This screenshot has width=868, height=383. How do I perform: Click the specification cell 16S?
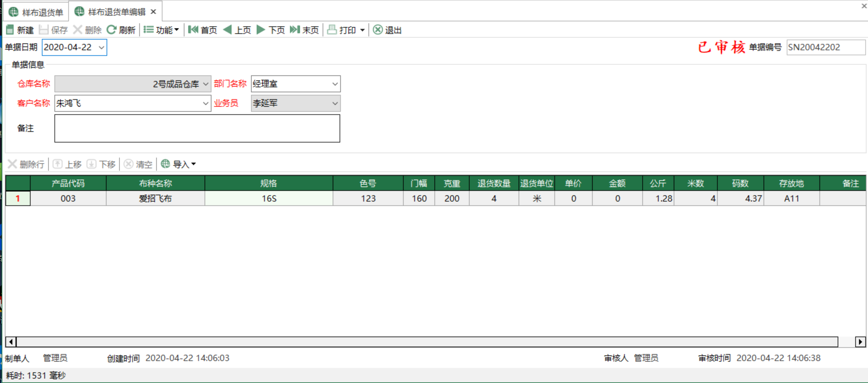(x=269, y=198)
